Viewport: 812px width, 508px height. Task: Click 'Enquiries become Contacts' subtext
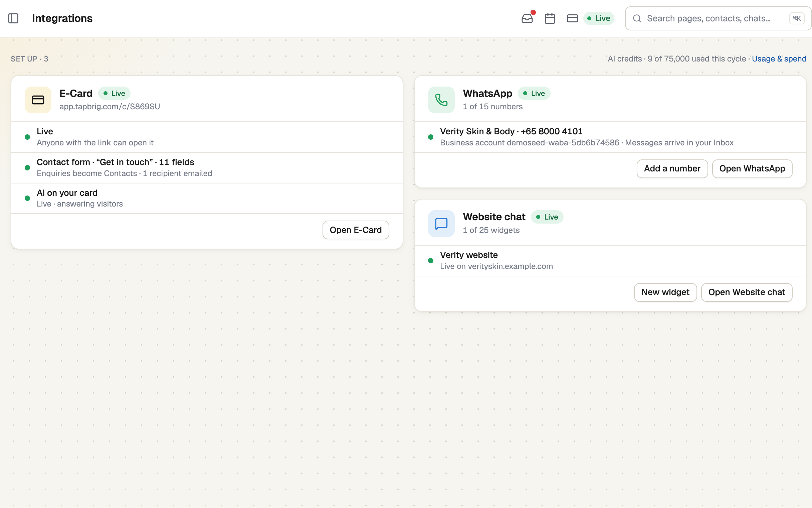pos(124,173)
